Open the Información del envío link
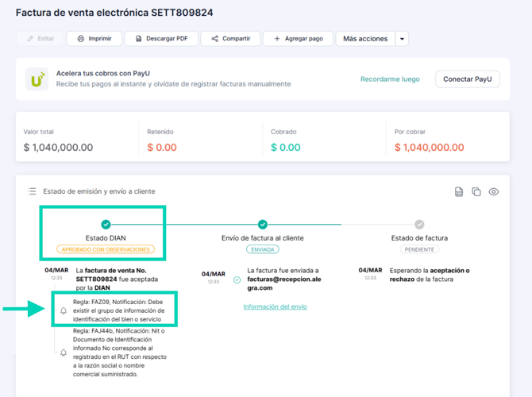Viewport: 532px width, 397px height. 275,306
